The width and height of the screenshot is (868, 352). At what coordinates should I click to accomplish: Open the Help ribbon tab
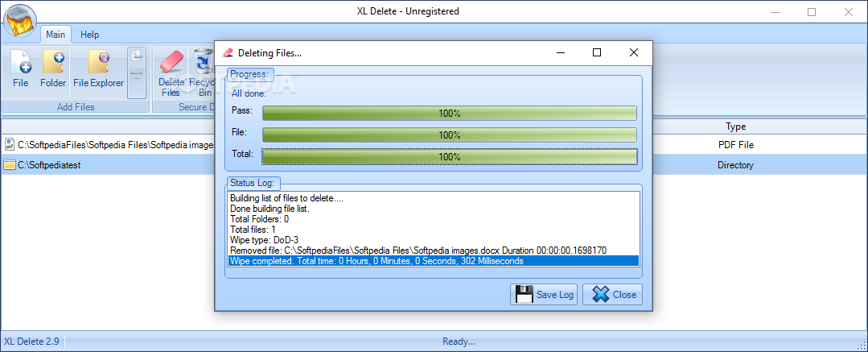pyautogui.click(x=89, y=35)
